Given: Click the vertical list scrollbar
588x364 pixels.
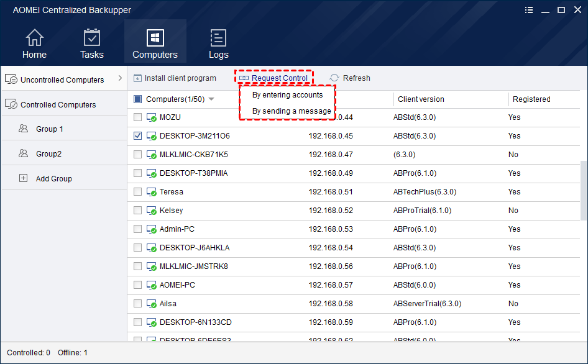Looking at the screenshot, I should point(583,191).
